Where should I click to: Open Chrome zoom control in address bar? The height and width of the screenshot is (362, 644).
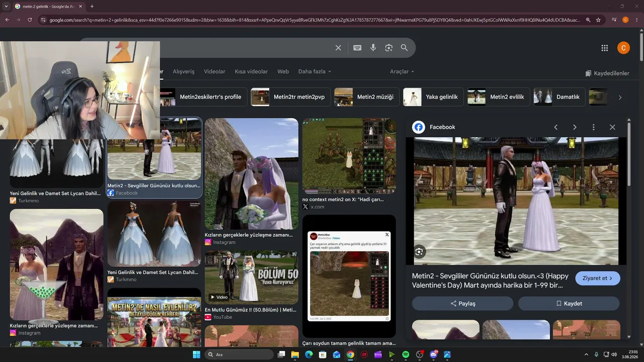click(x=588, y=20)
